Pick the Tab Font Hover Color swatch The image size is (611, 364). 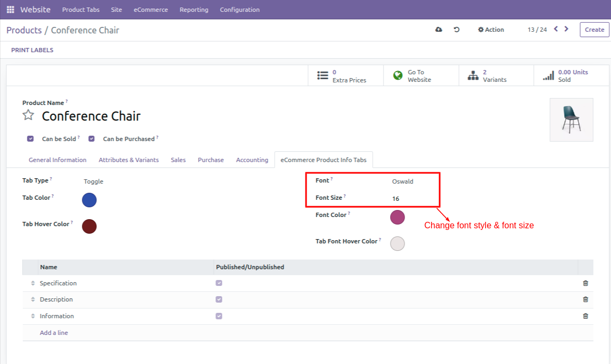[398, 244]
